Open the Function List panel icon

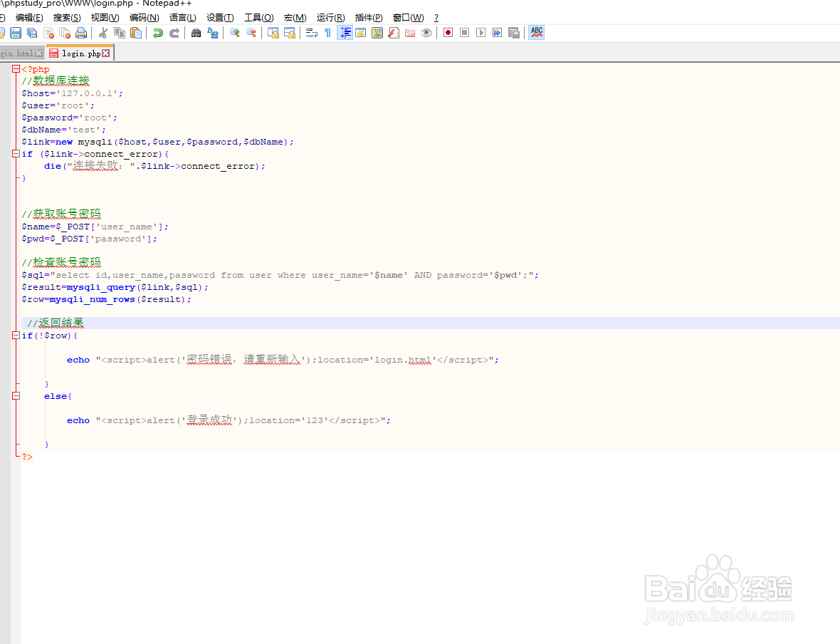(x=394, y=33)
